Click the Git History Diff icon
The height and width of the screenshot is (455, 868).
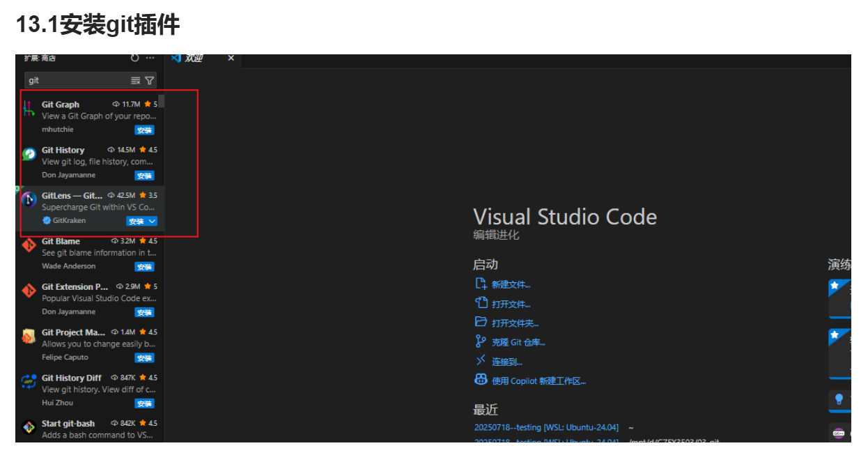coord(29,382)
